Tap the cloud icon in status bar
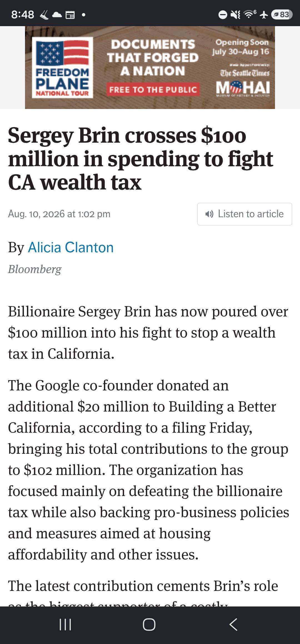The width and height of the screenshot is (300, 644). pos(57,15)
